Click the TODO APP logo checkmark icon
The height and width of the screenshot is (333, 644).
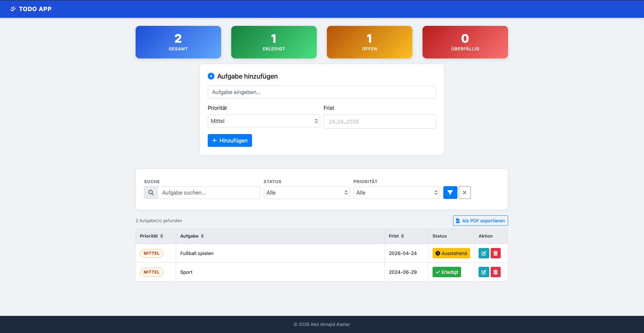pos(13,9)
